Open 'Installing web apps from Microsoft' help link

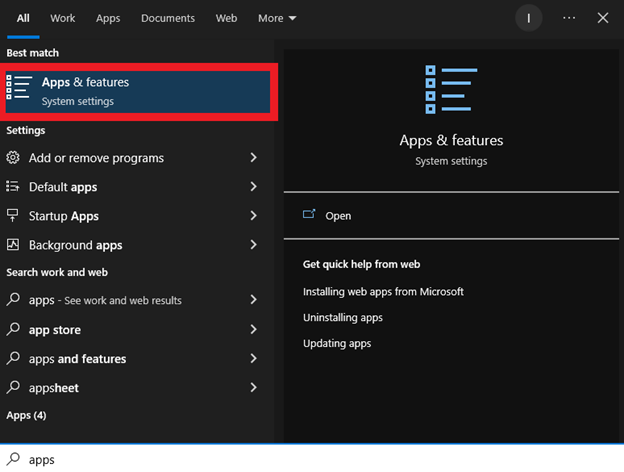(383, 292)
